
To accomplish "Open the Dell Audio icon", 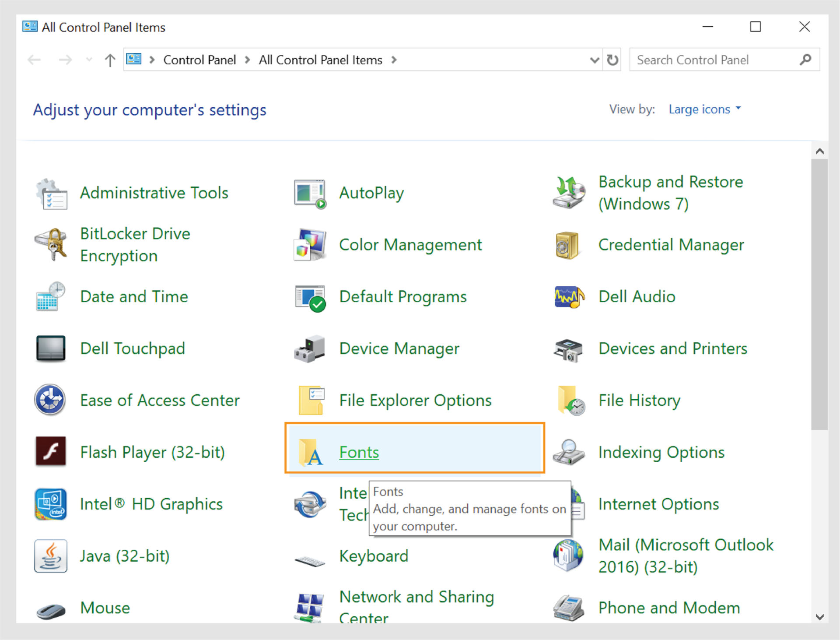I will (569, 297).
